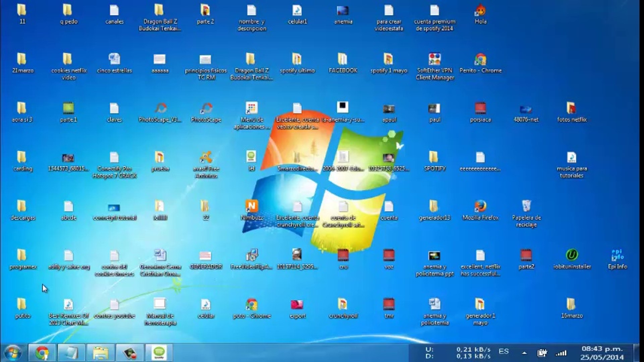The height and width of the screenshot is (362, 644).
Task: Launch Chrome from the taskbar
Action: (42, 353)
